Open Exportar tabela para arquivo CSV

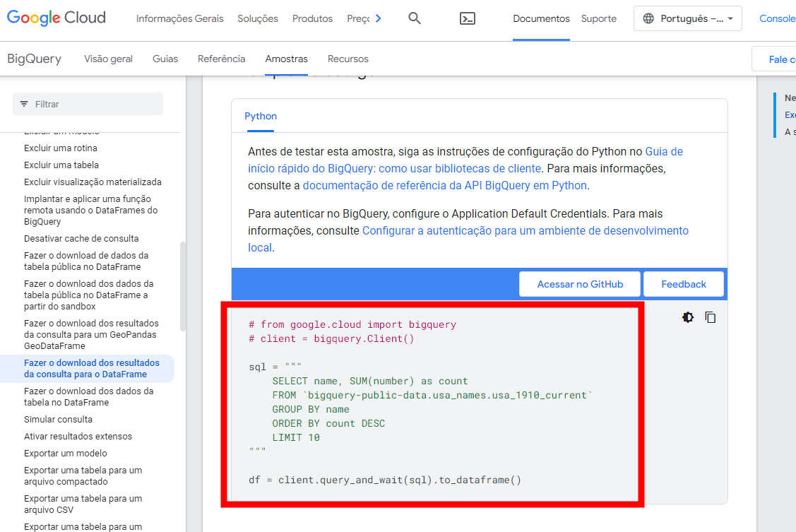coord(83,504)
